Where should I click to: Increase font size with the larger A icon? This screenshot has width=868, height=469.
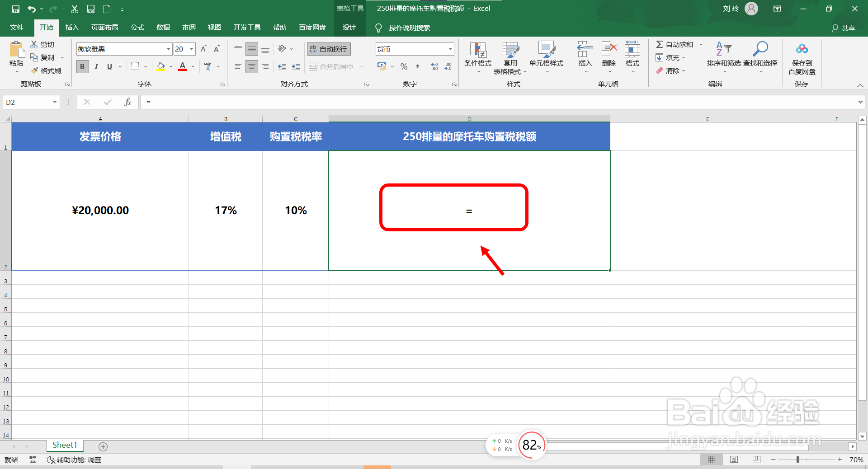[x=203, y=49]
